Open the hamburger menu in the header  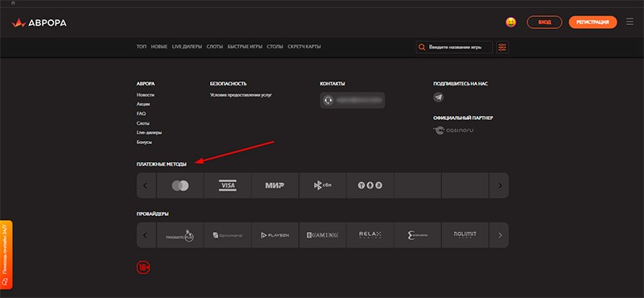point(630,22)
